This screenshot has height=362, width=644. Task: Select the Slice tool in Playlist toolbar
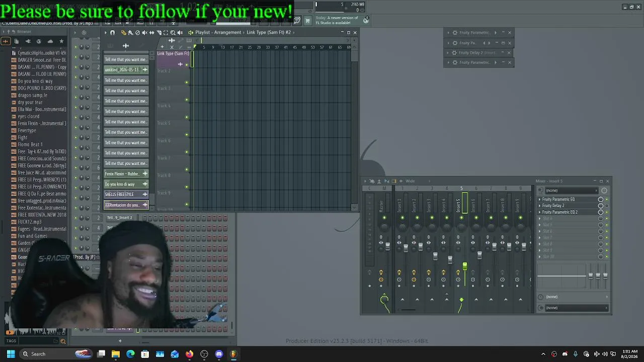pos(158,33)
